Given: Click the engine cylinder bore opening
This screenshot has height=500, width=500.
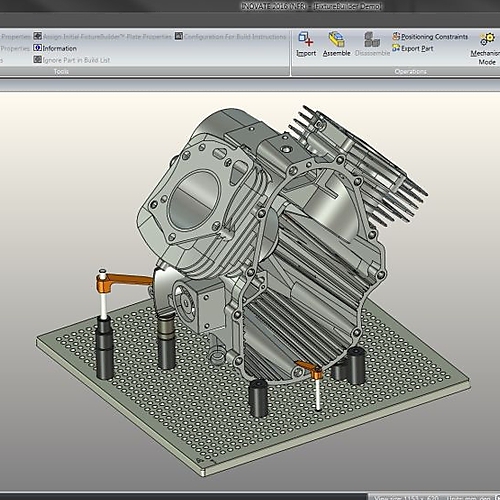Looking at the screenshot, I should pos(194,200).
